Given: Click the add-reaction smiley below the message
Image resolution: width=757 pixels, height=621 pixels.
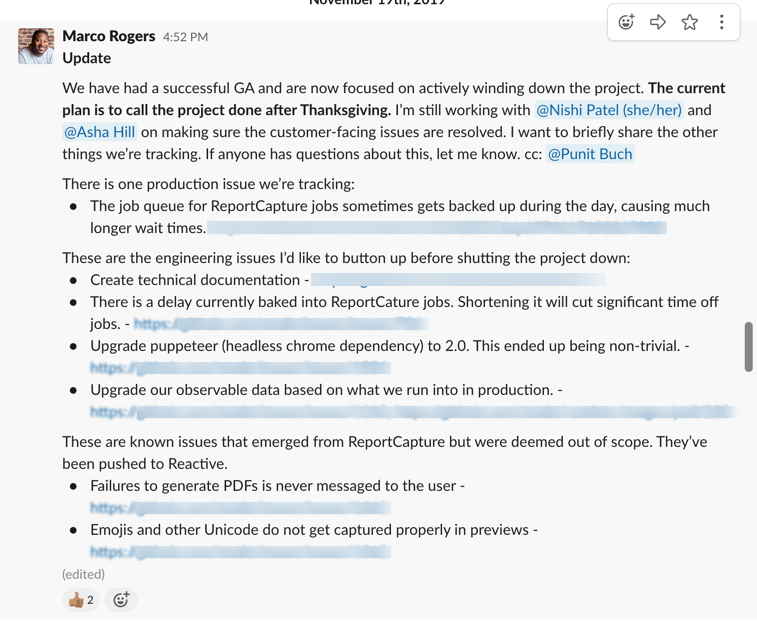Looking at the screenshot, I should tap(121, 600).
